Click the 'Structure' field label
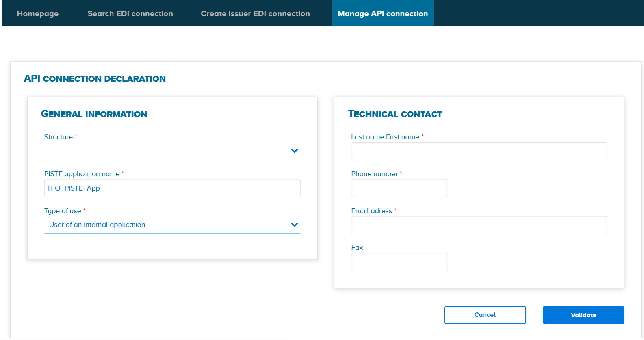The height and width of the screenshot is (340, 644). pyautogui.click(x=59, y=137)
